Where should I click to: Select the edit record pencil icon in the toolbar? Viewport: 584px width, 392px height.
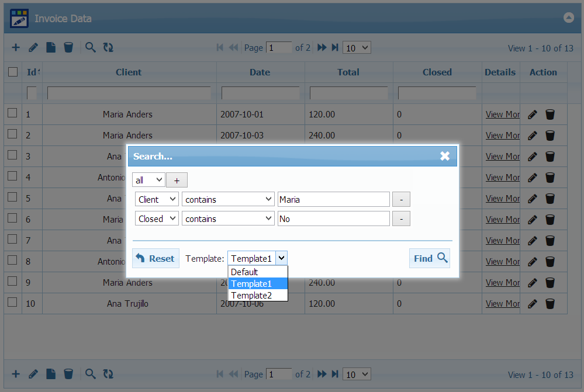coord(33,47)
